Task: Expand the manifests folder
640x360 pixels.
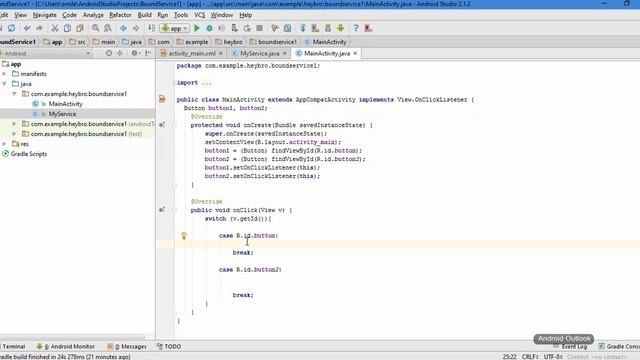Action: [4, 74]
